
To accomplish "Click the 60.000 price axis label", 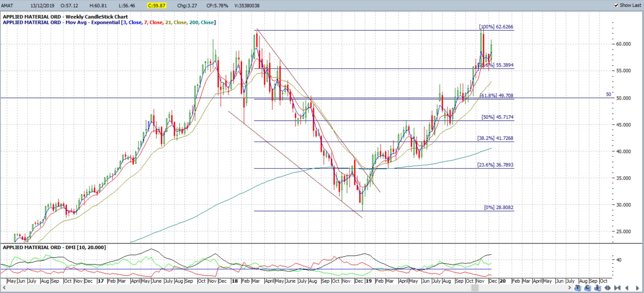I will pos(624,44).
